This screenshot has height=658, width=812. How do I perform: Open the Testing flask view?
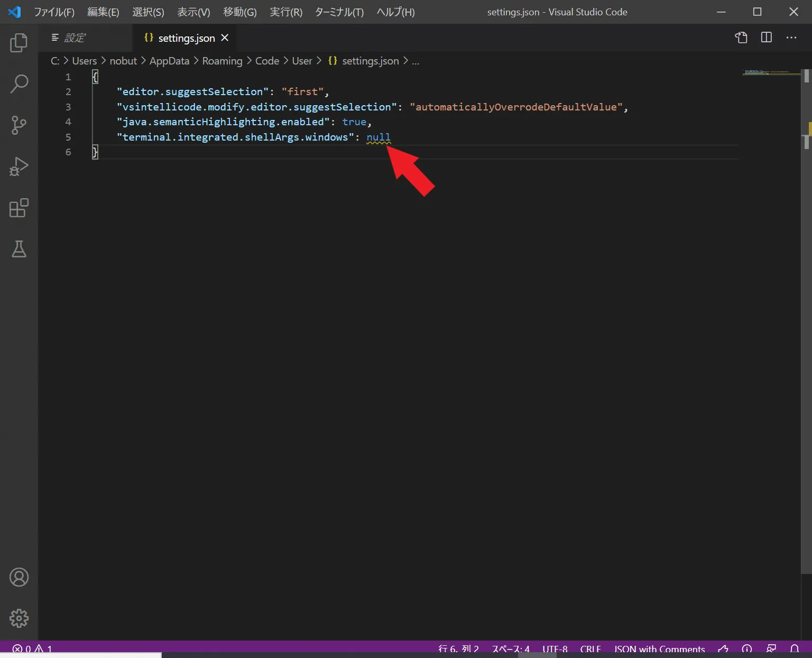19,249
